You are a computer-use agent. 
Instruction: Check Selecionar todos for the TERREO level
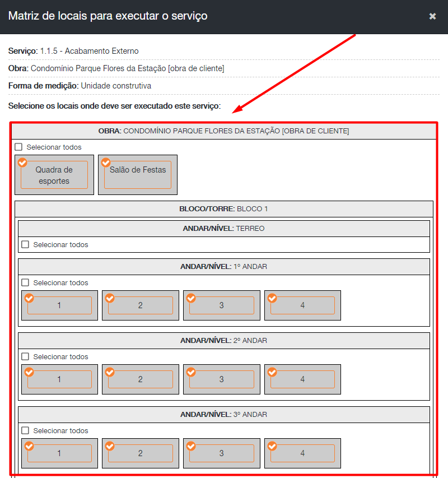point(25,244)
